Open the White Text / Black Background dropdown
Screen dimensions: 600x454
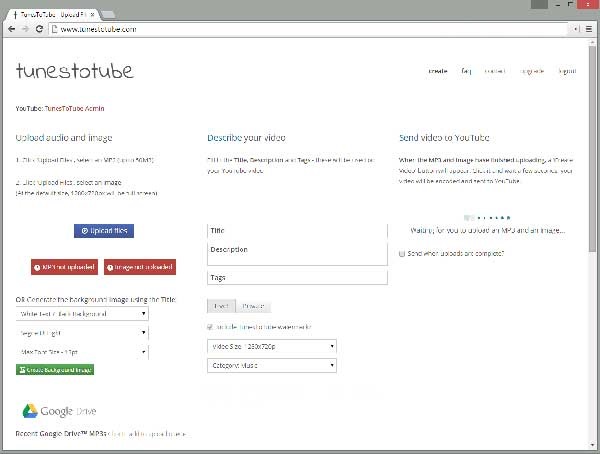click(x=82, y=314)
